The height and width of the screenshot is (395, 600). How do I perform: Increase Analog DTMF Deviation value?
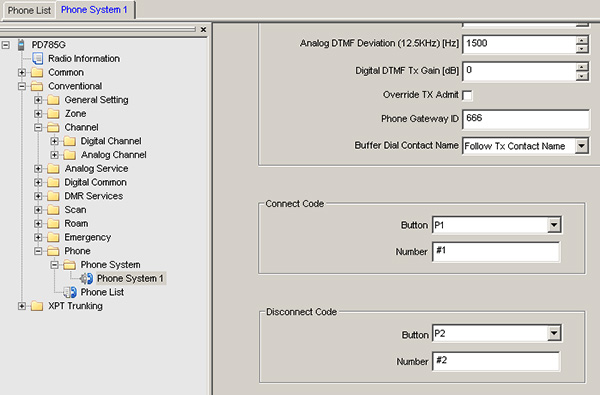582,40
